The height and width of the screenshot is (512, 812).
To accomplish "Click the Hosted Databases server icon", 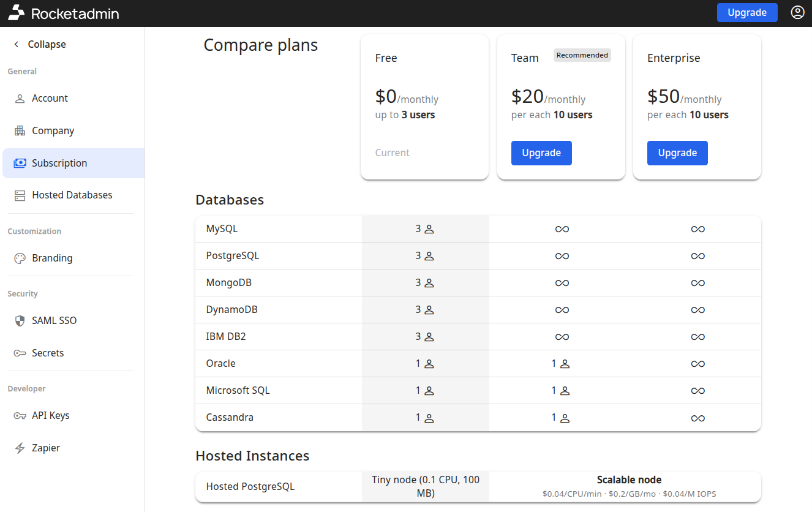I will point(20,195).
